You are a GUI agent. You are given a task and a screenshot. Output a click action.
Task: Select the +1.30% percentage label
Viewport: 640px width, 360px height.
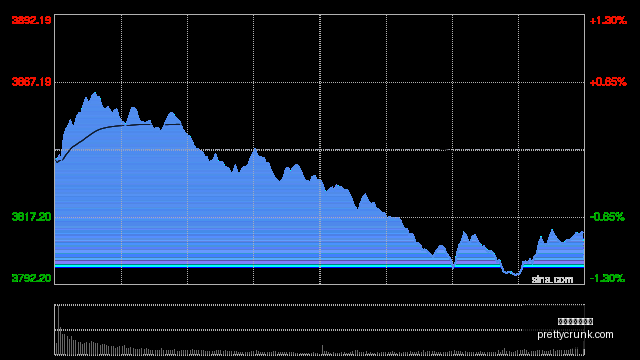click(x=608, y=20)
